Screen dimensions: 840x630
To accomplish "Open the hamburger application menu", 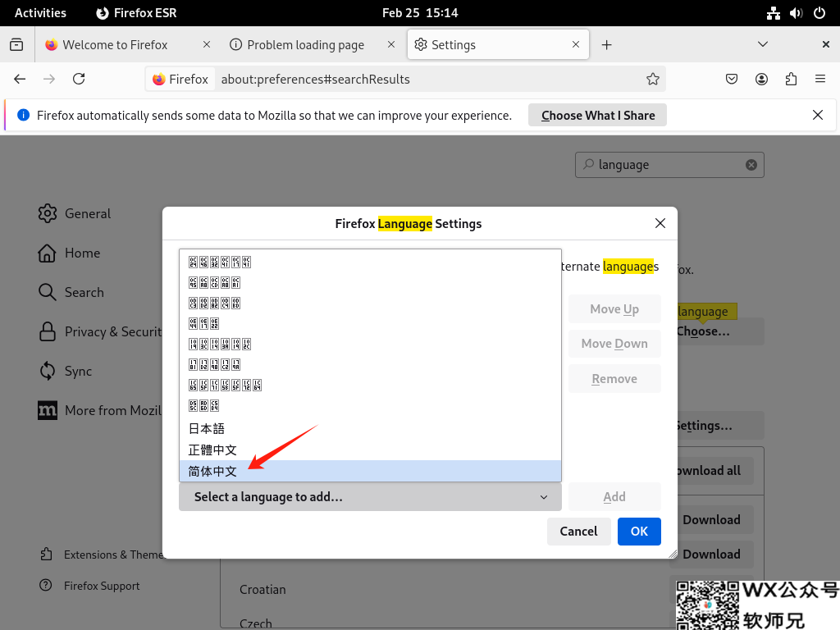I will pyautogui.click(x=820, y=80).
